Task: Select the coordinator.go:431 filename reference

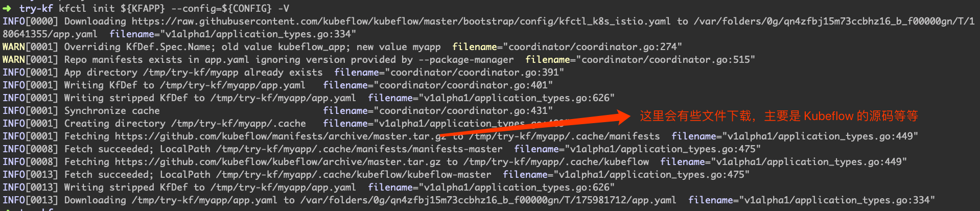Action: coord(465,111)
